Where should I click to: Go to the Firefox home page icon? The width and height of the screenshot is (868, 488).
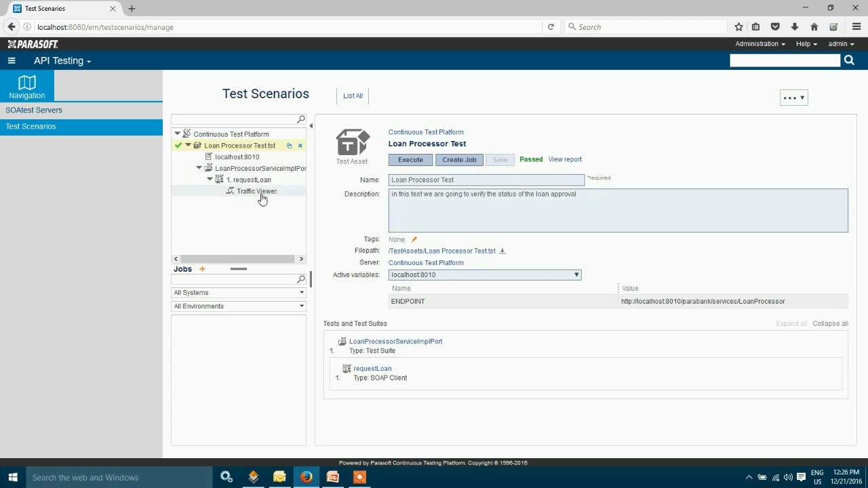814,27
